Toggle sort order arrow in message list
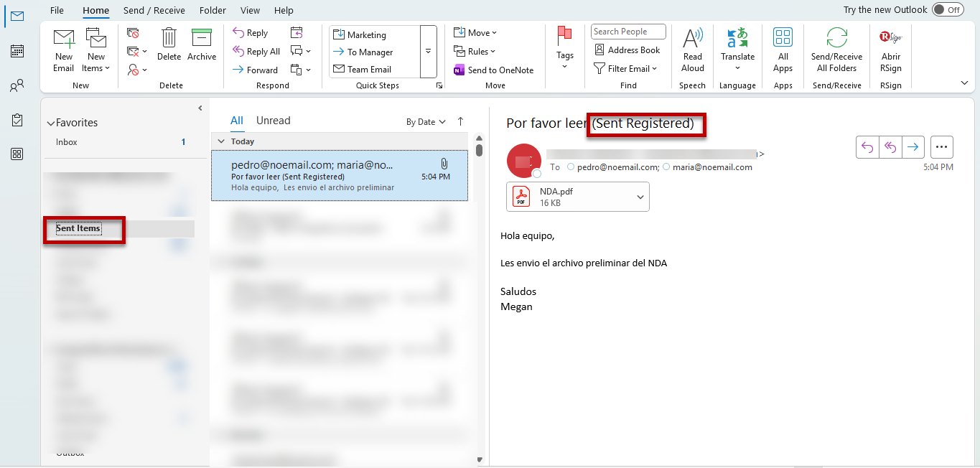This screenshot has height=468, width=980. [x=460, y=121]
